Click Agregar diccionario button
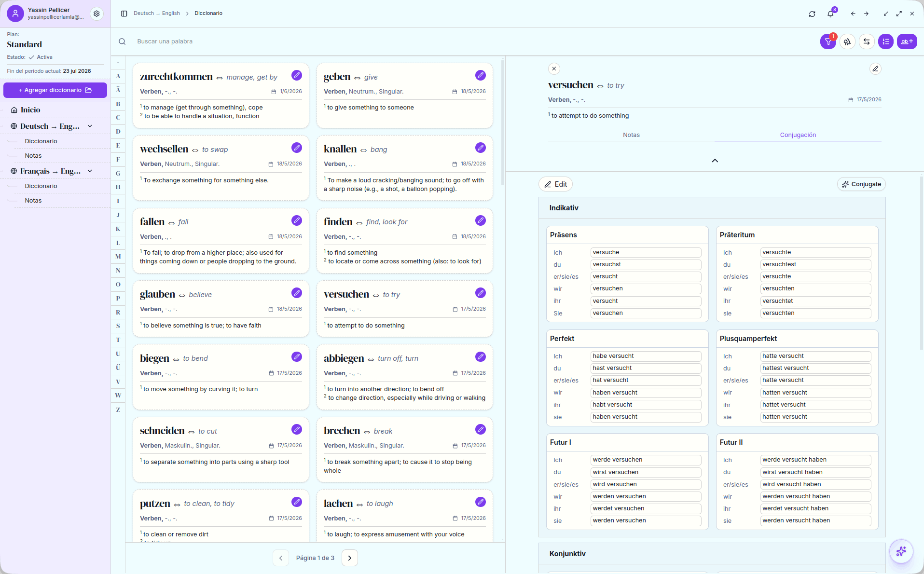Image resolution: width=924 pixels, height=574 pixels. pyautogui.click(x=55, y=90)
